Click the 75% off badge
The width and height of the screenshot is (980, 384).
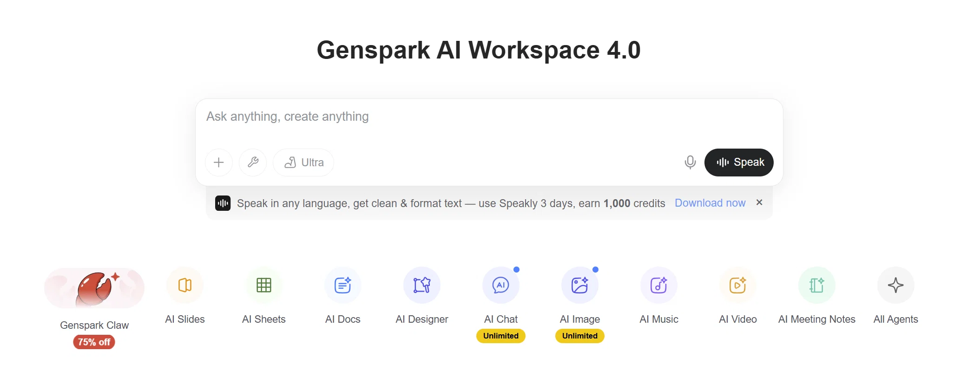pyautogui.click(x=94, y=342)
